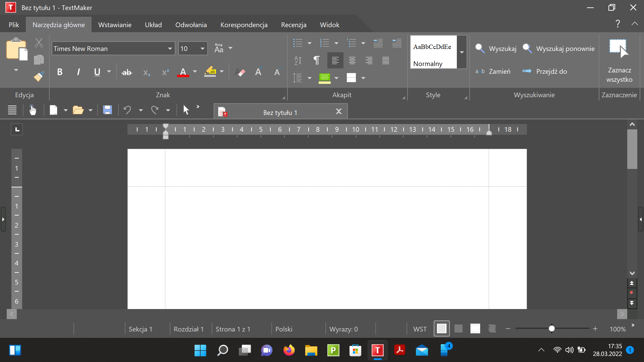This screenshot has height=362, width=644.
Task: Click the Clear formatting eraser icon
Action: [240, 72]
